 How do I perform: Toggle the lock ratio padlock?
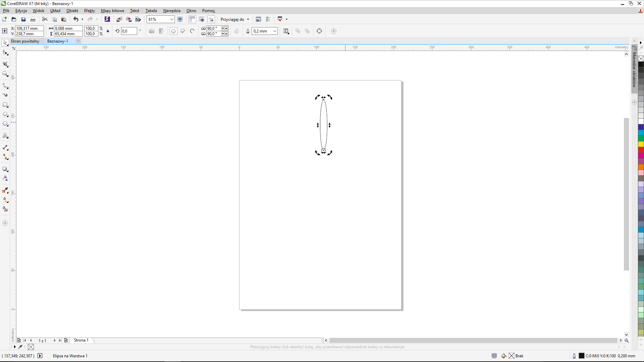108,31
